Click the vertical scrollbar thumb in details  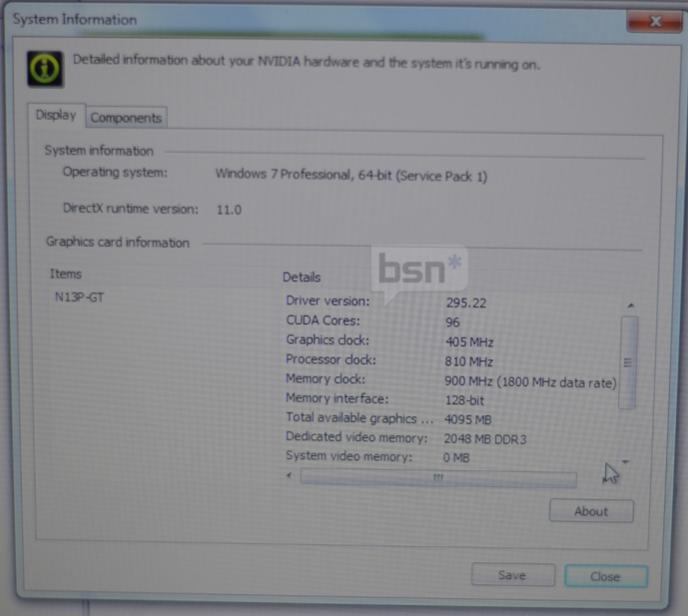tap(628, 362)
